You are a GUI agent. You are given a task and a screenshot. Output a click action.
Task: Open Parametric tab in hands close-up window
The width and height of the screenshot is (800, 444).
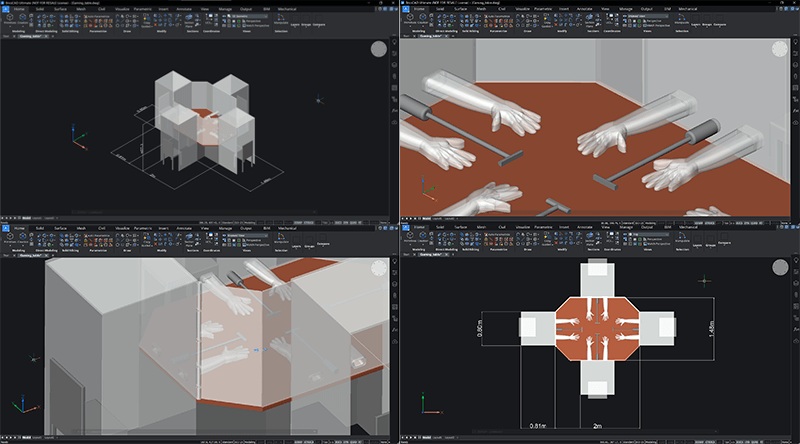[x=542, y=9]
